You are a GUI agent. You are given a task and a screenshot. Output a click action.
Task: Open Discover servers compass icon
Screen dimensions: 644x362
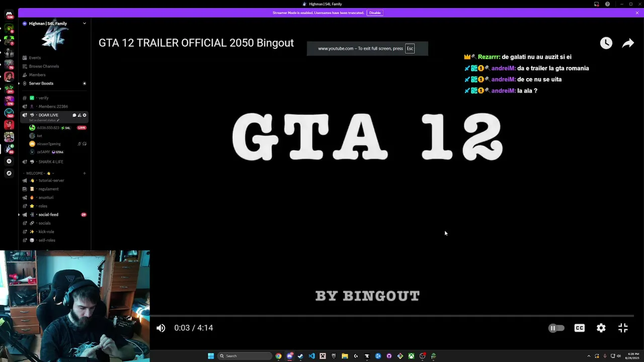coord(9,173)
